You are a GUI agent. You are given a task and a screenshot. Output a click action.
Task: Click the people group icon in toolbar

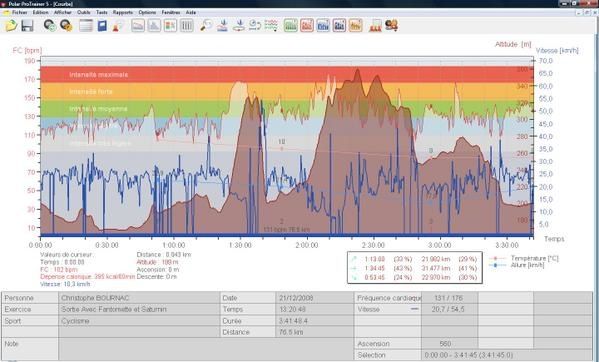392,26
